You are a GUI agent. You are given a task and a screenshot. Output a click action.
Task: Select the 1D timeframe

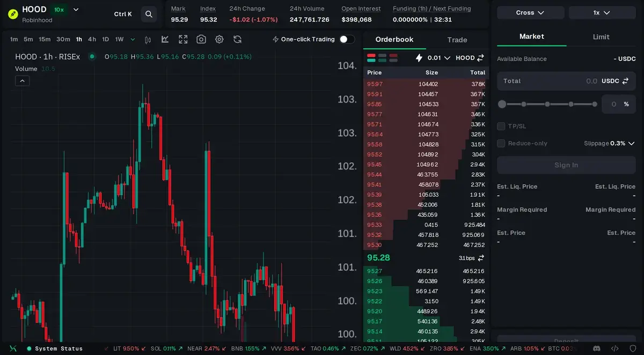click(106, 39)
